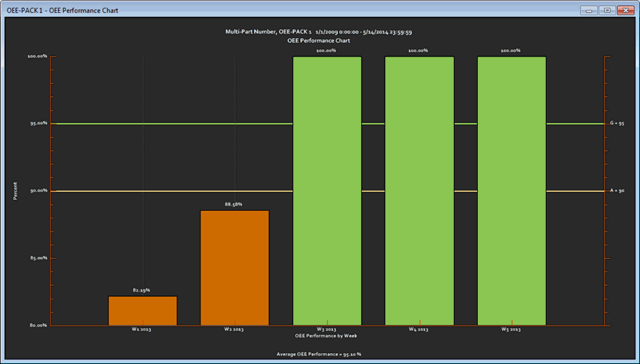Screen dimensions: 640x364
Task: Close the OEE Performance Chart window
Action: pyautogui.click(x=625, y=11)
